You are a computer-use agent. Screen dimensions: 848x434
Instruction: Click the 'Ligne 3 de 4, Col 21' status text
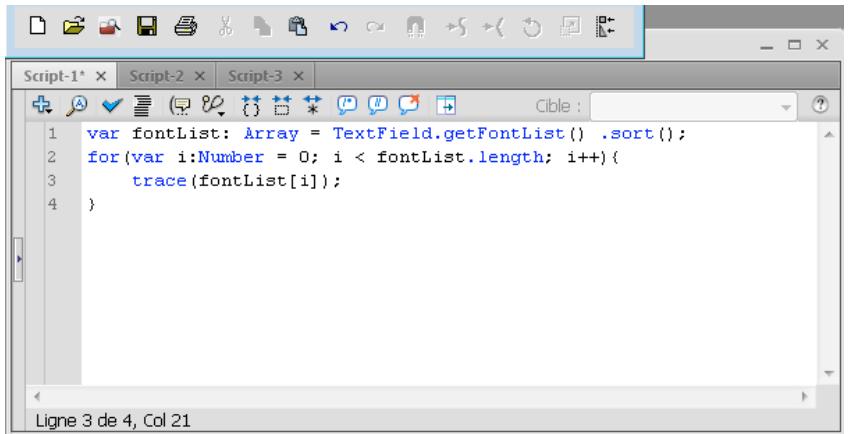(113, 420)
